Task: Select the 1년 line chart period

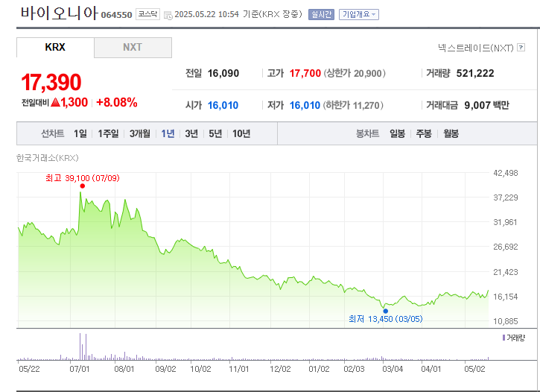Action: [168, 133]
